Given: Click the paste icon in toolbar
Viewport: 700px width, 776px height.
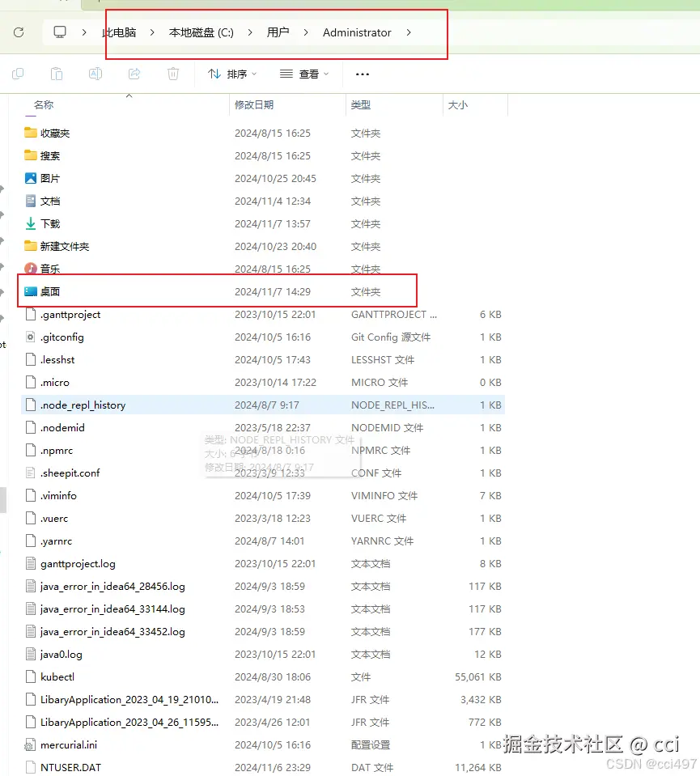Looking at the screenshot, I should pos(57,74).
